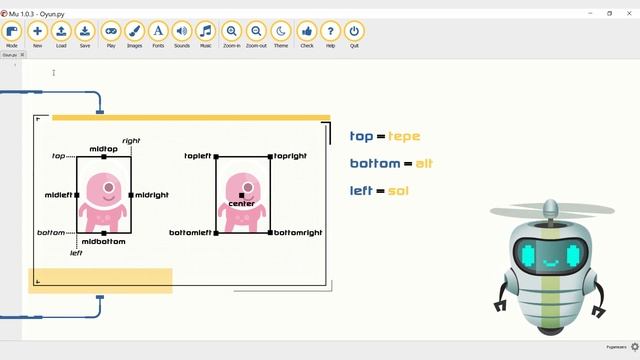Open the Mode selector button
The height and width of the screenshot is (360, 640).
click(12, 35)
